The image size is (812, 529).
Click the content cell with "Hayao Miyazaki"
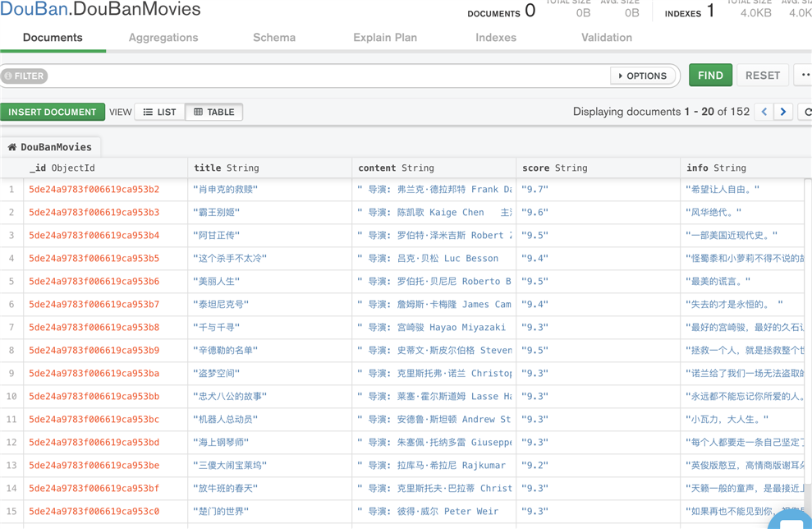coord(434,327)
